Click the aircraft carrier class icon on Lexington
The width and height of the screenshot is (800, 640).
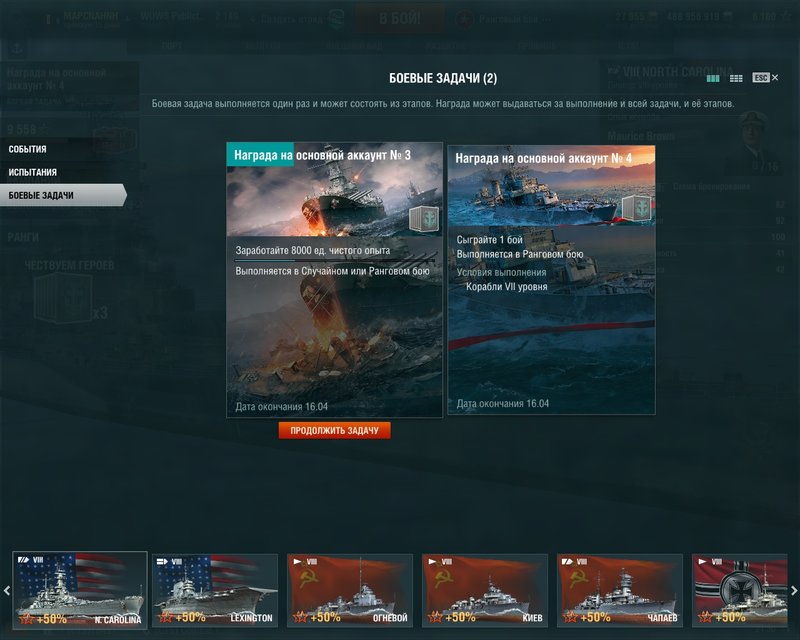tap(163, 561)
